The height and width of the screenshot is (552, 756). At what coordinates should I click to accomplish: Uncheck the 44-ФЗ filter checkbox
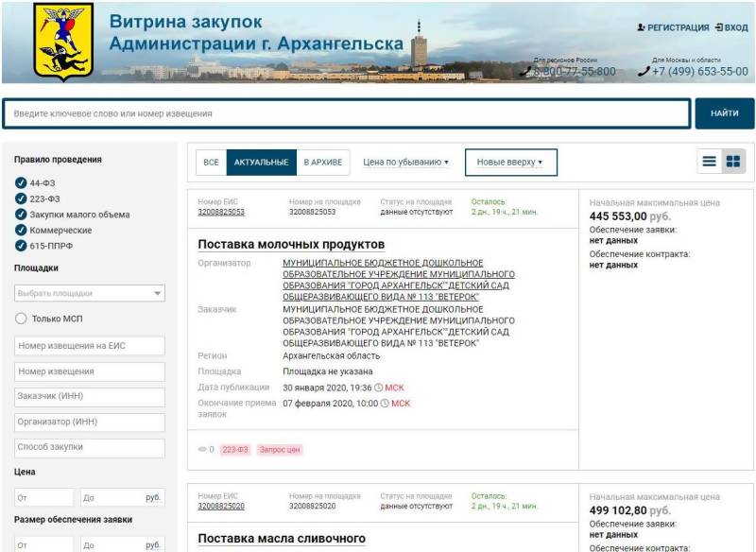(x=21, y=183)
